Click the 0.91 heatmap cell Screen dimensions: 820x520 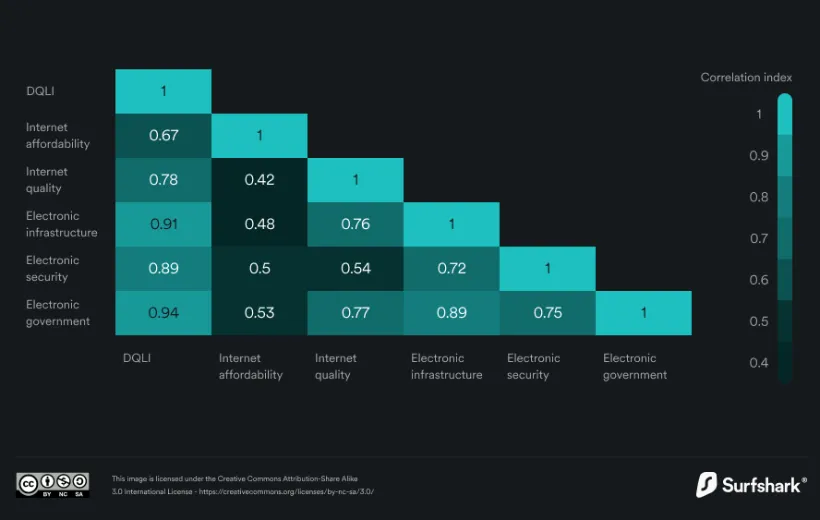coord(163,224)
